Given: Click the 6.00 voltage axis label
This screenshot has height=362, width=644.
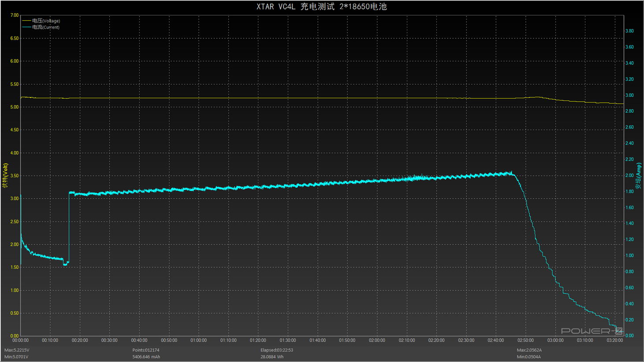Looking at the screenshot, I should pos(15,61).
